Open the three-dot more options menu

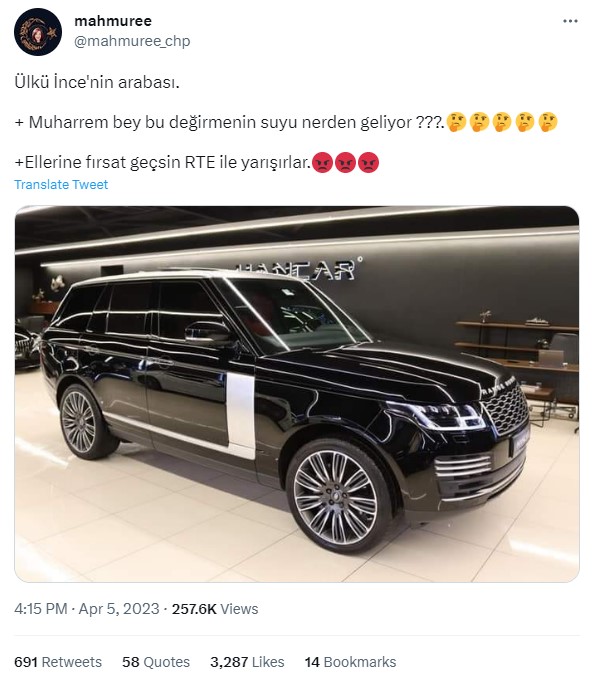pyautogui.click(x=570, y=21)
